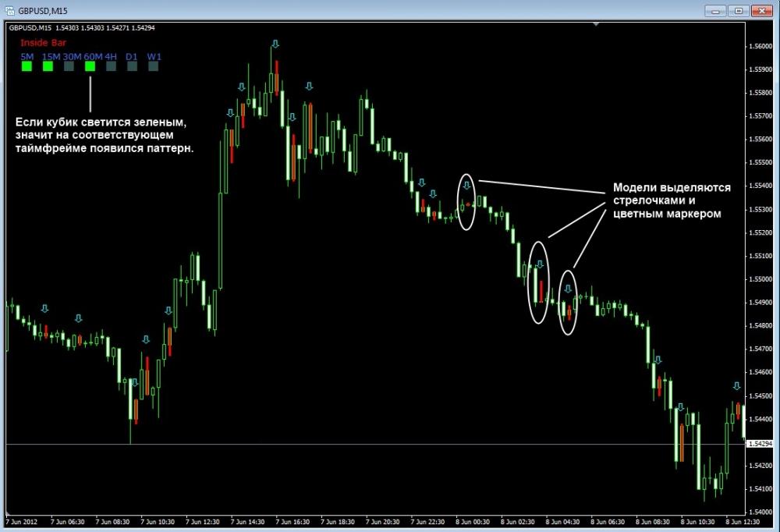Select the red 'Inside Bar' indicator label
Image resolution: width=780 pixels, height=532 pixels.
[x=43, y=43]
